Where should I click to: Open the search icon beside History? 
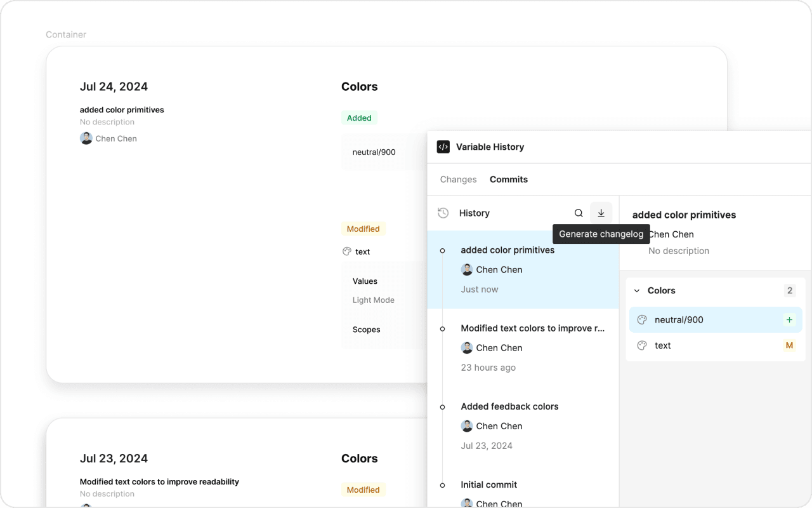(x=579, y=213)
